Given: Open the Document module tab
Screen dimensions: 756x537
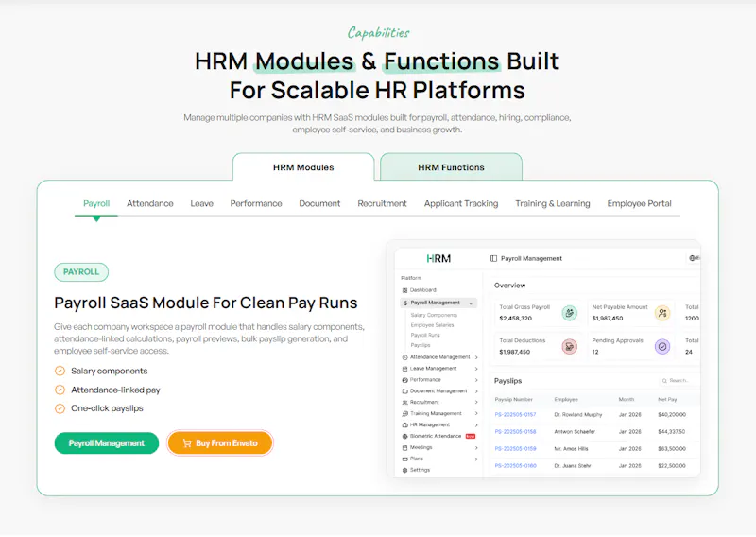Looking at the screenshot, I should tap(319, 203).
